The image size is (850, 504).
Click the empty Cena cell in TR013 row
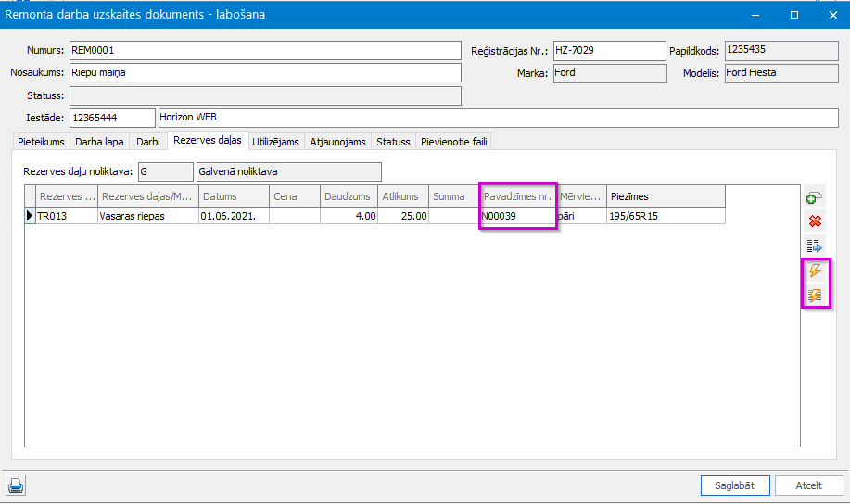(x=295, y=216)
